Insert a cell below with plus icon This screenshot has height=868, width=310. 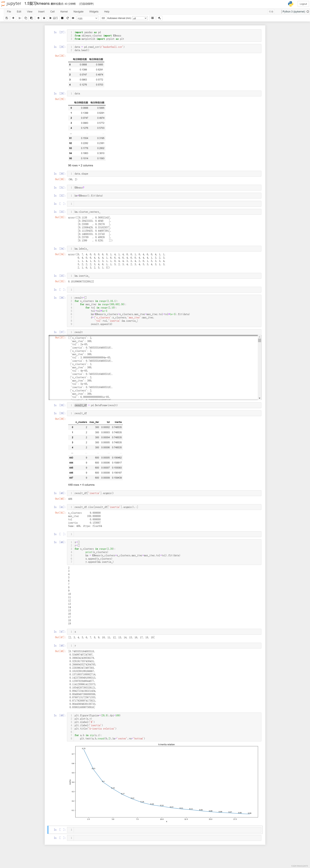[13, 18]
